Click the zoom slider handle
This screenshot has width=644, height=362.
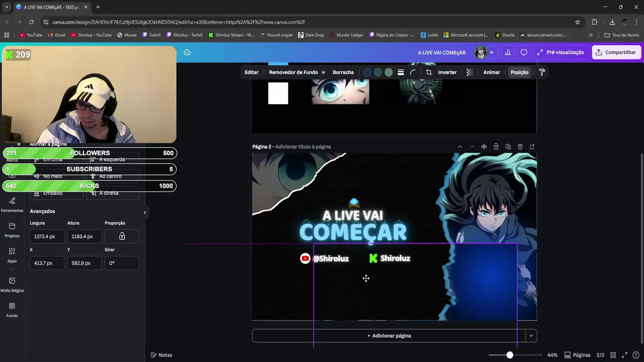[510, 355]
